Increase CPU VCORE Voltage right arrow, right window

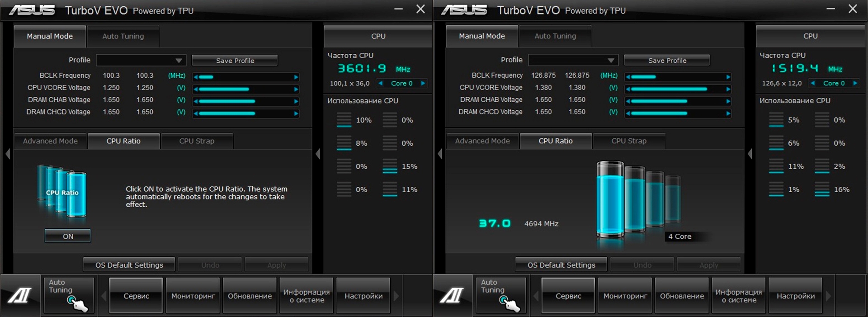click(728, 89)
